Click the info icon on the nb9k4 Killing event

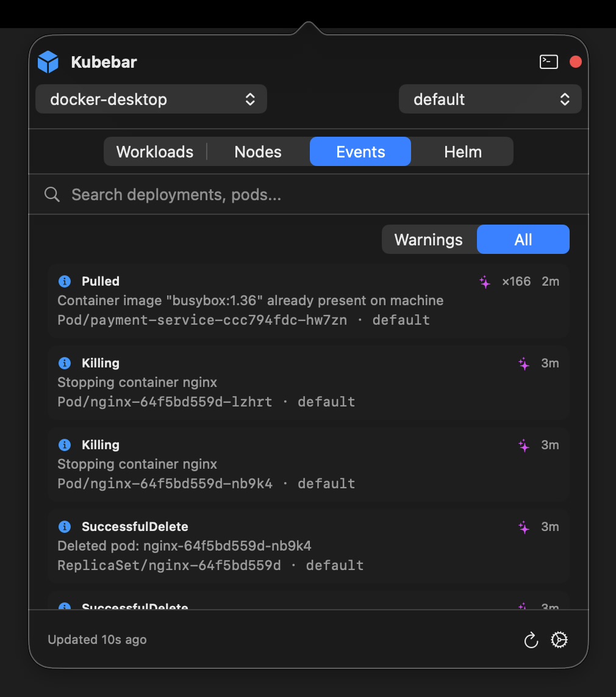[x=65, y=445]
